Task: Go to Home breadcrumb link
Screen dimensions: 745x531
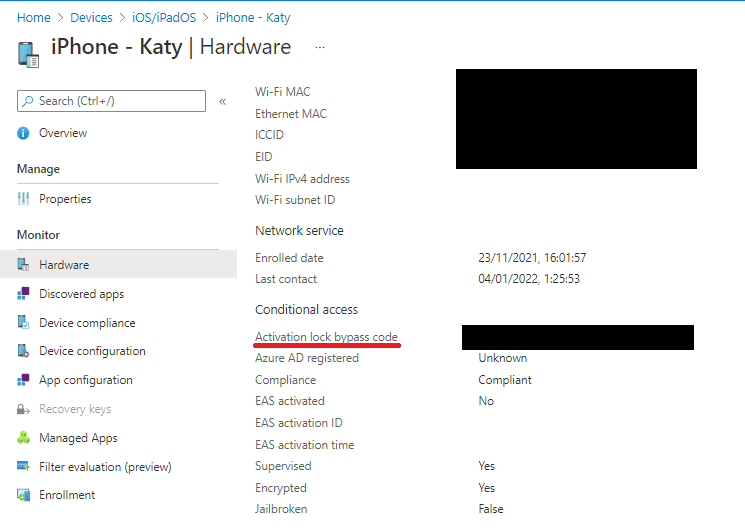Action: [34, 17]
